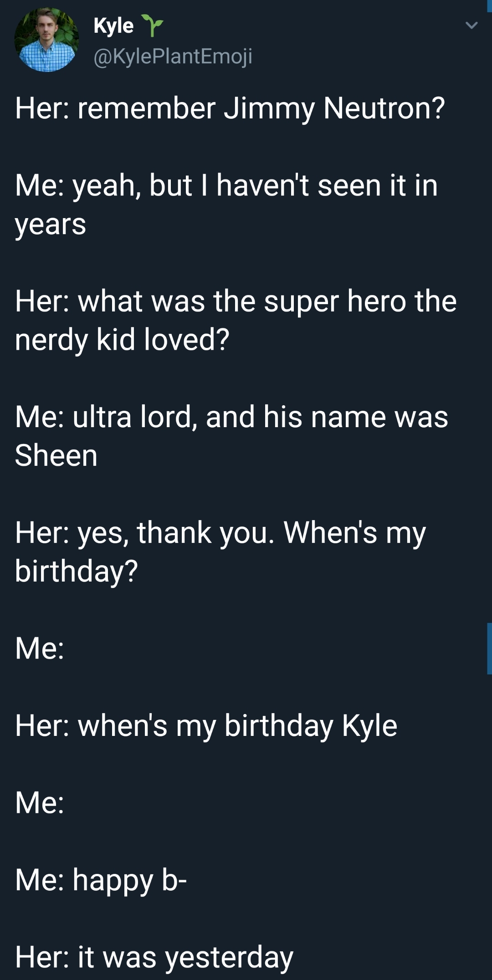
Task: Click the final line "Her: it was yesterday"
Action: [154, 957]
